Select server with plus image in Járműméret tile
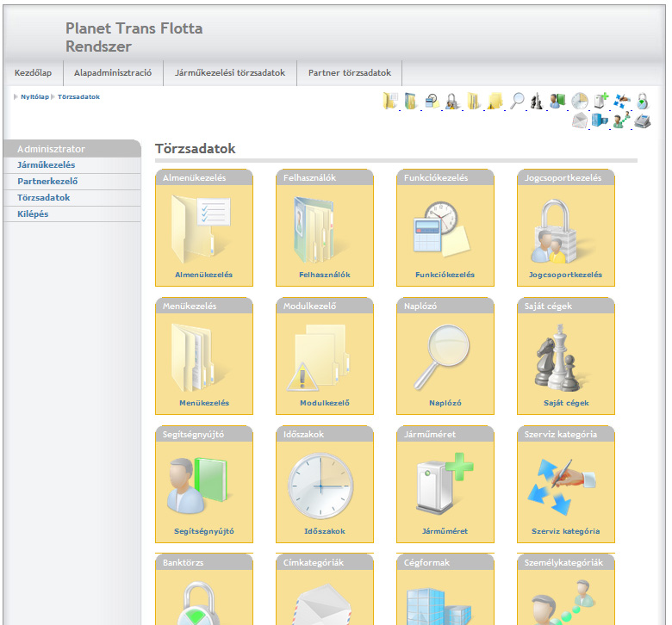Viewport: 672px width, 625px height. [x=444, y=483]
